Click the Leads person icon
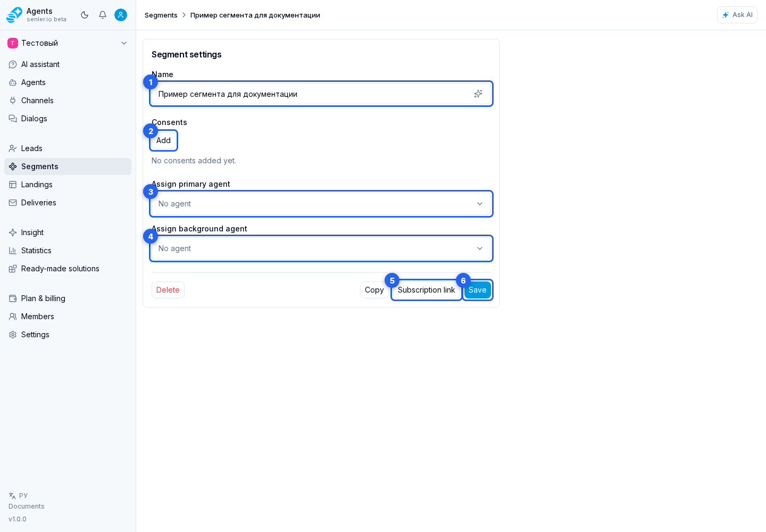The height and width of the screenshot is (532, 766). tap(13, 148)
